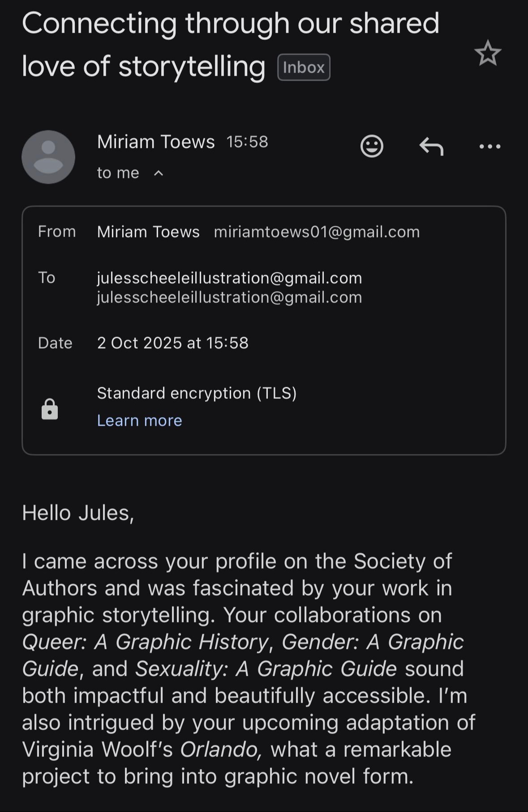The height and width of the screenshot is (812, 528).
Task: Reply to Miriam Toews' message
Action: tap(431, 146)
